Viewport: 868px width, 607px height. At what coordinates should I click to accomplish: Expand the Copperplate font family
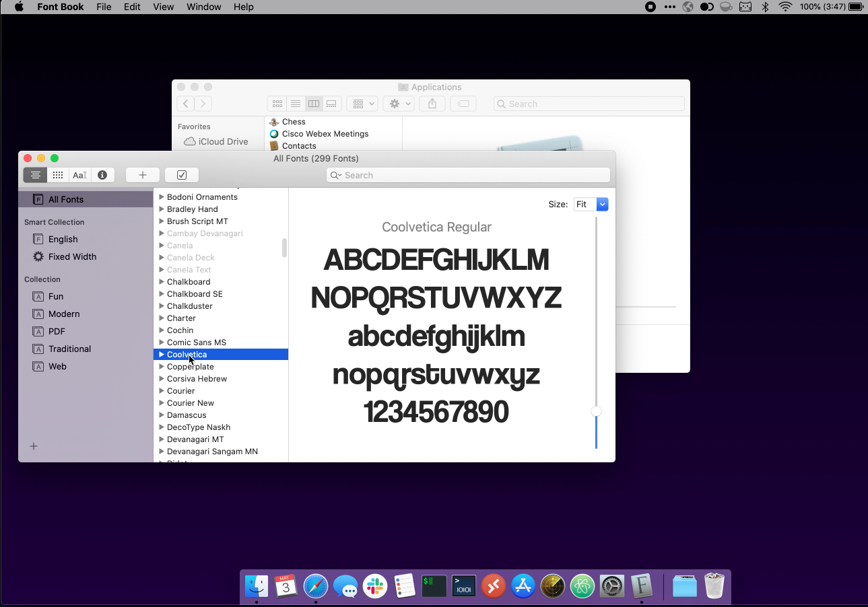162,367
